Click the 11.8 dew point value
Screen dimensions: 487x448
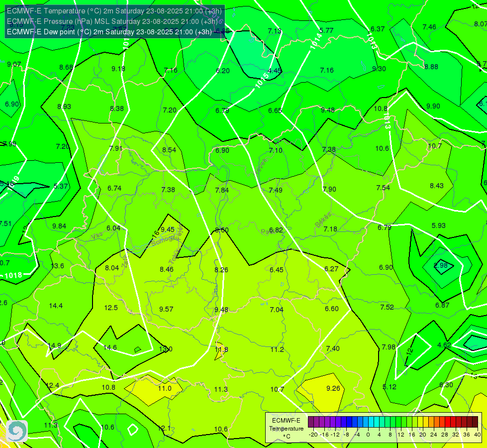point(221,350)
